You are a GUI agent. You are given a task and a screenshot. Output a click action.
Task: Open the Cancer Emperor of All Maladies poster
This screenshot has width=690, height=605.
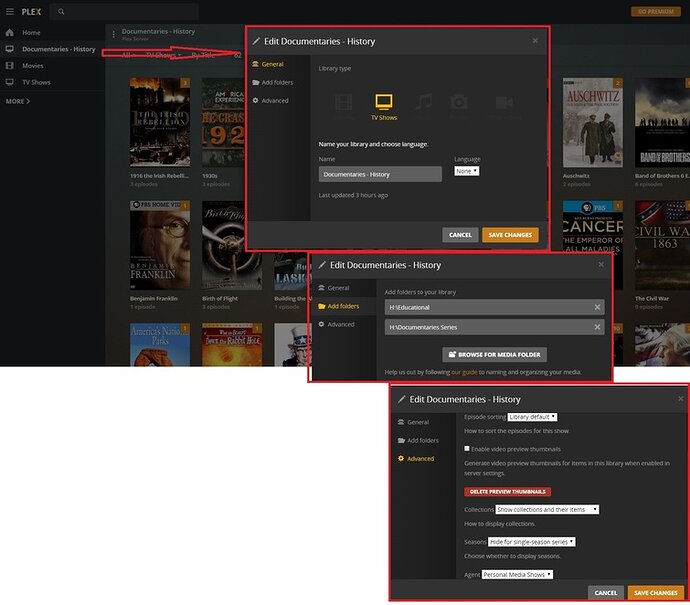coord(593,226)
